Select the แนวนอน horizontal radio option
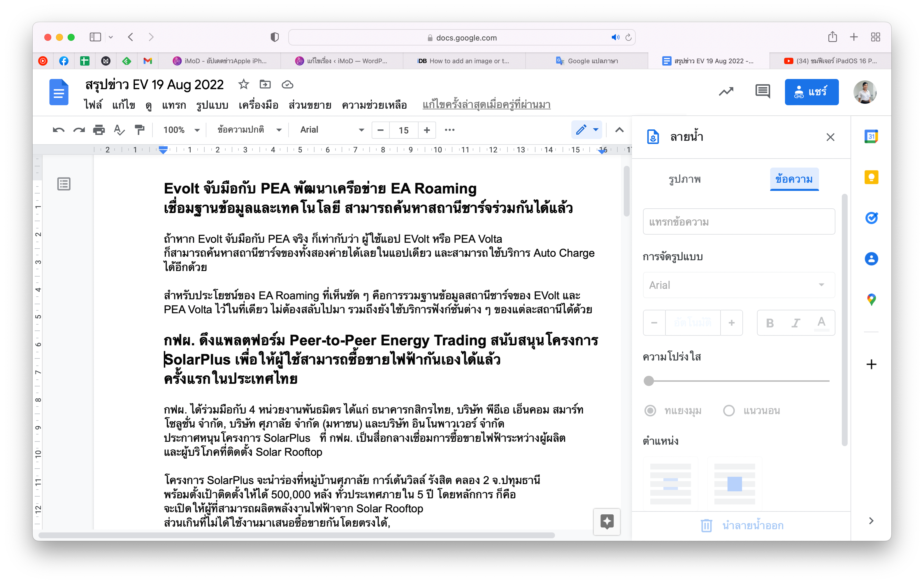Screen dimensions: 924x584 click(x=729, y=411)
